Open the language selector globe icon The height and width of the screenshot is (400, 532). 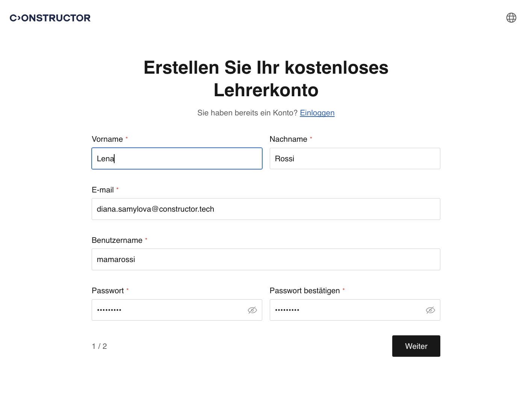tap(511, 18)
